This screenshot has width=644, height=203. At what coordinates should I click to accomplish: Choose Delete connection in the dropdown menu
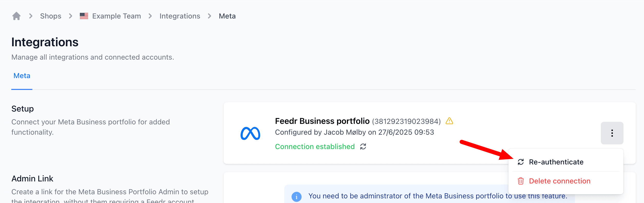(x=560, y=181)
